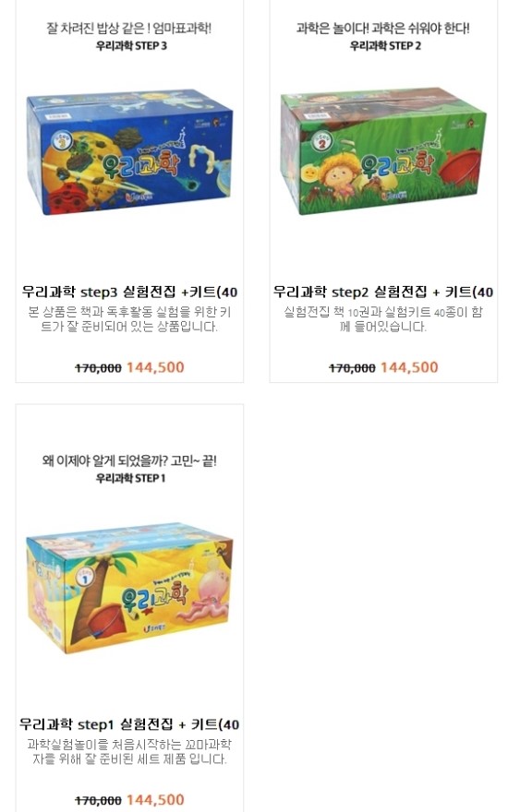Click the crossed-out 170,000 price under step3
The height and width of the screenshot is (812, 508).
point(98,368)
